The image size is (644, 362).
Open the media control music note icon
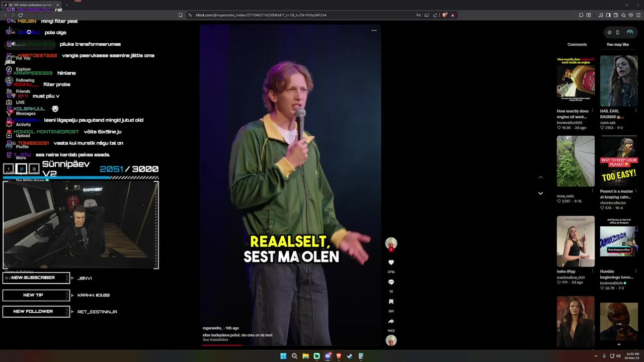click(601, 15)
